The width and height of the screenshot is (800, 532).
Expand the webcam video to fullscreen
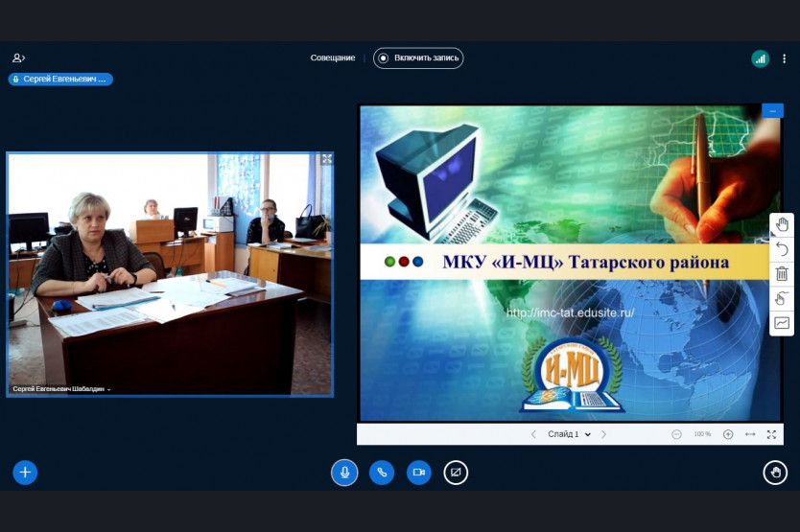click(x=327, y=159)
